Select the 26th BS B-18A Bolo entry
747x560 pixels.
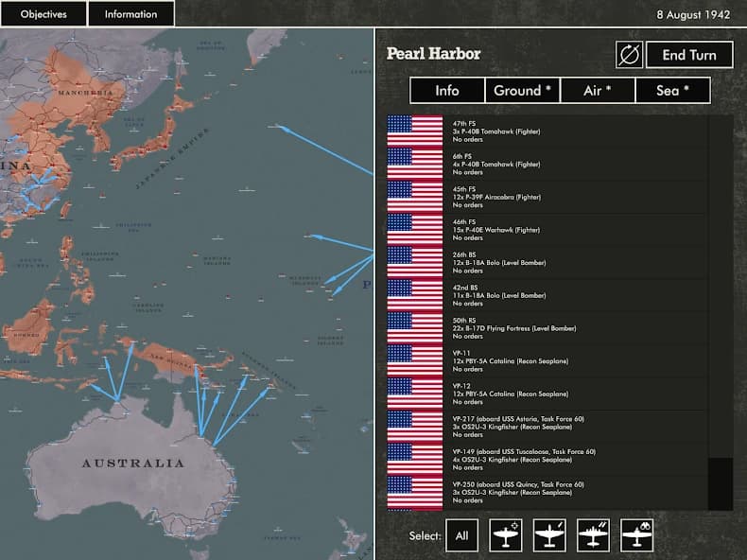pos(530,262)
